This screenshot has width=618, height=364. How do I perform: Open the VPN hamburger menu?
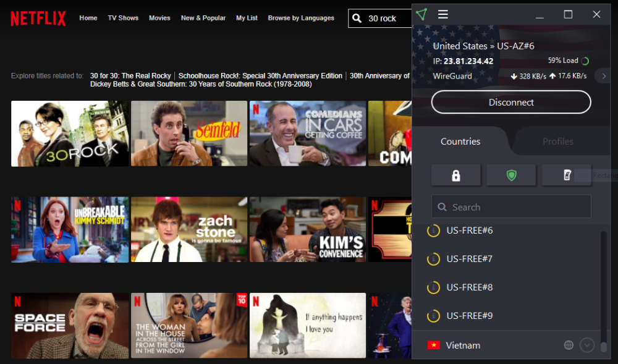(x=443, y=14)
